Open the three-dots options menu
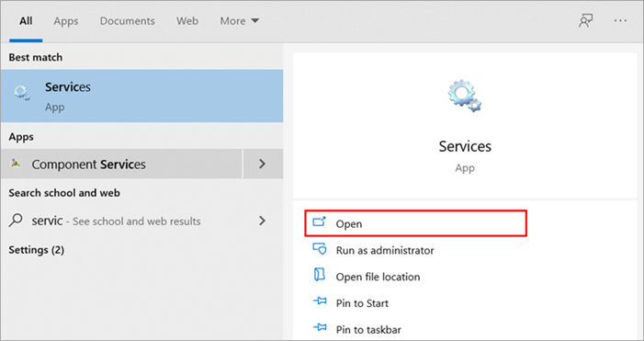The height and width of the screenshot is (341, 644). pyautogui.click(x=621, y=20)
